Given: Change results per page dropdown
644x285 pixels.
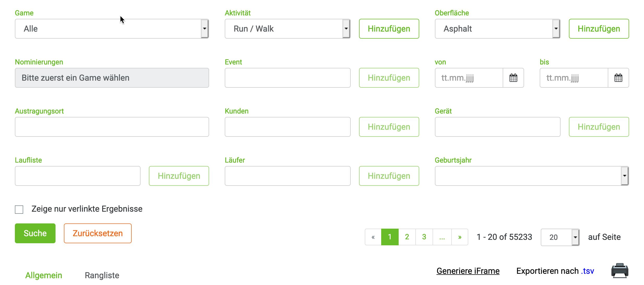Looking at the screenshot, I should (560, 237).
